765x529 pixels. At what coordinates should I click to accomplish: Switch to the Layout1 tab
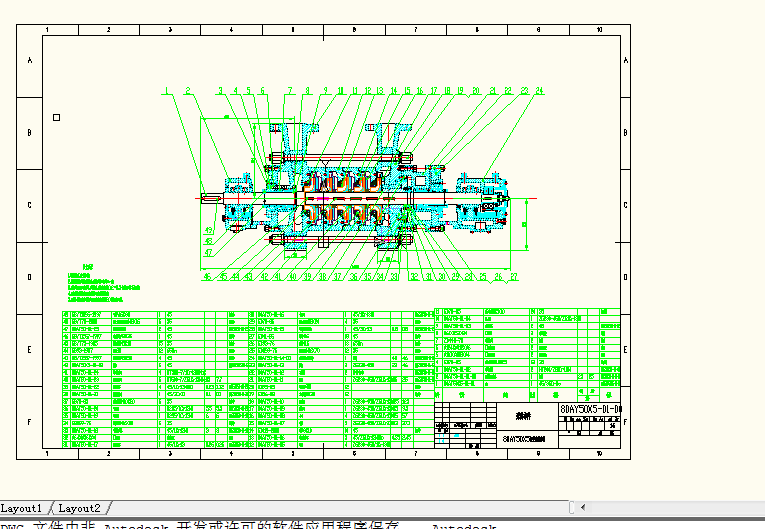click(21, 508)
